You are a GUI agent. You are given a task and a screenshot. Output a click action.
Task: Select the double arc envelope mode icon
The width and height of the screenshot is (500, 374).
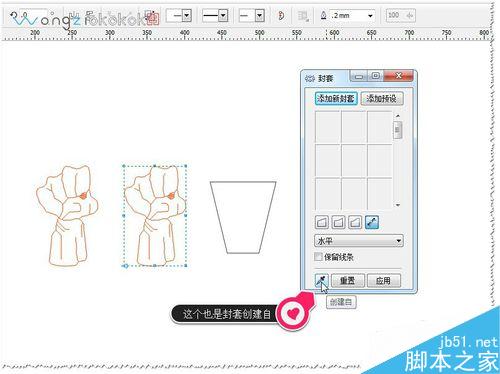coord(355,222)
